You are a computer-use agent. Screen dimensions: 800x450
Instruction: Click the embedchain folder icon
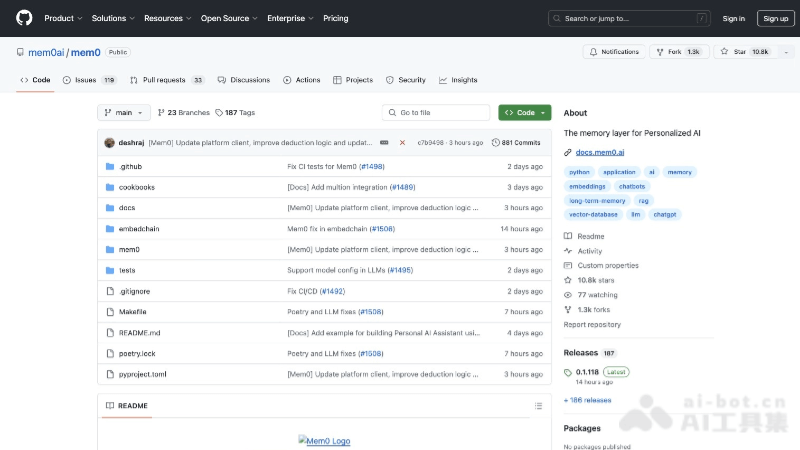click(110, 229)
